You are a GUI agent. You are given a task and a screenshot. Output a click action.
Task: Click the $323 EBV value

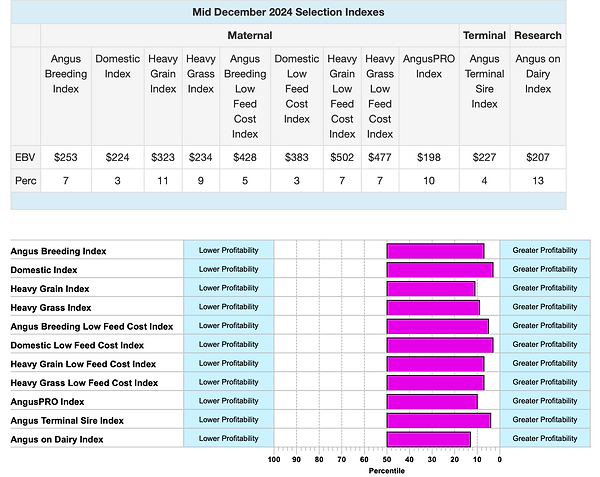coord(163,157)
